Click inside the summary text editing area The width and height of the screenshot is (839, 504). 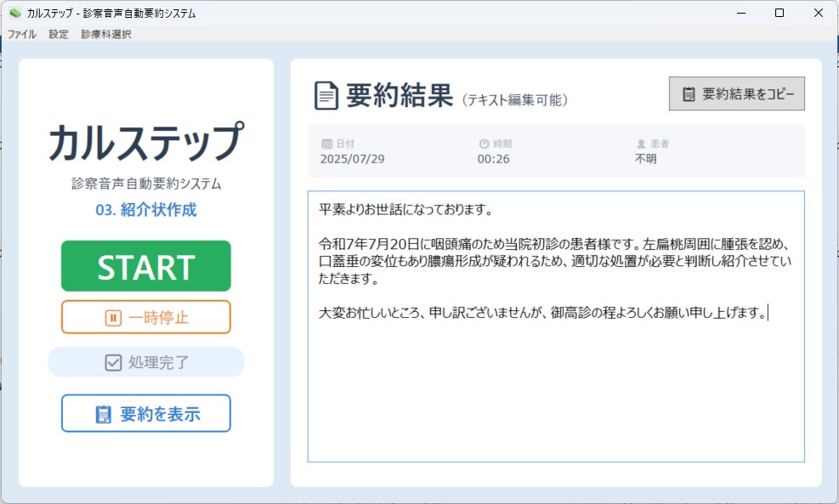pyautogui.click(x=556, y=326)
